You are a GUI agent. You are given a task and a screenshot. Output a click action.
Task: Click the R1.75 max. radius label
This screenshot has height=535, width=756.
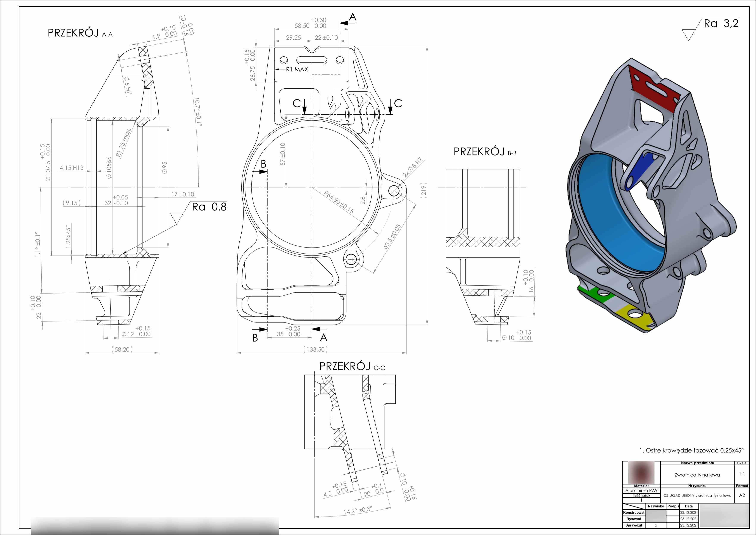123,142
